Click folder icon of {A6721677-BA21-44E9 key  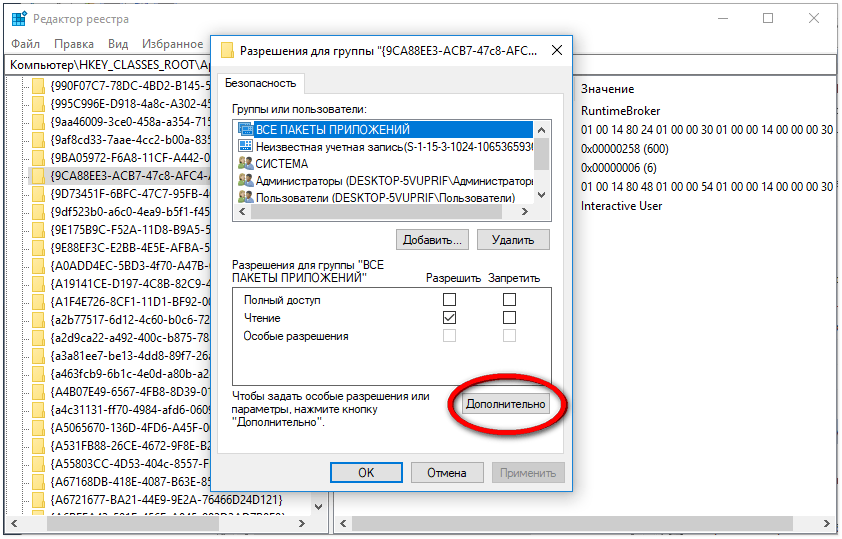39,499
